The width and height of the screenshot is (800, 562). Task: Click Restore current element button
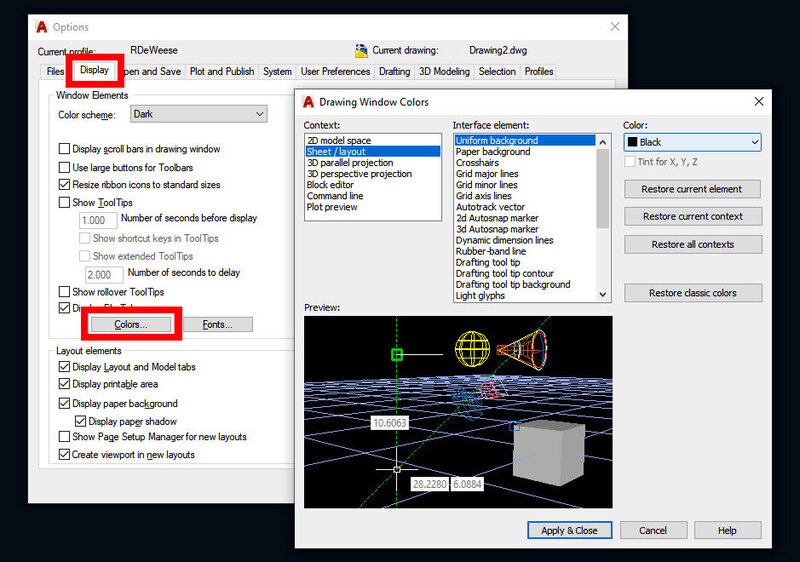coord(692,189)
